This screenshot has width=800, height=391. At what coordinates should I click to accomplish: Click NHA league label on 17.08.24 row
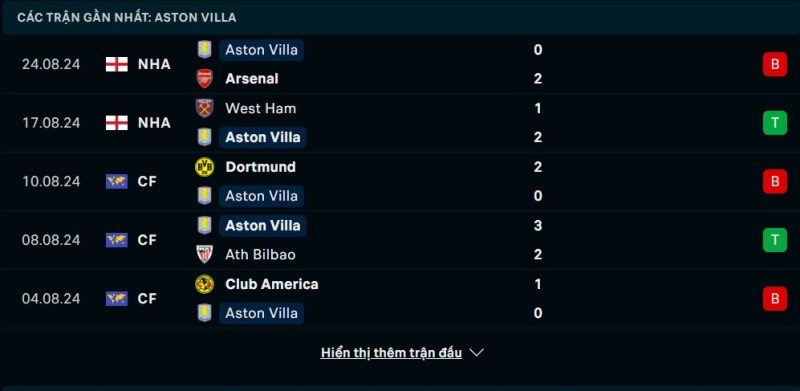point(154,123)
